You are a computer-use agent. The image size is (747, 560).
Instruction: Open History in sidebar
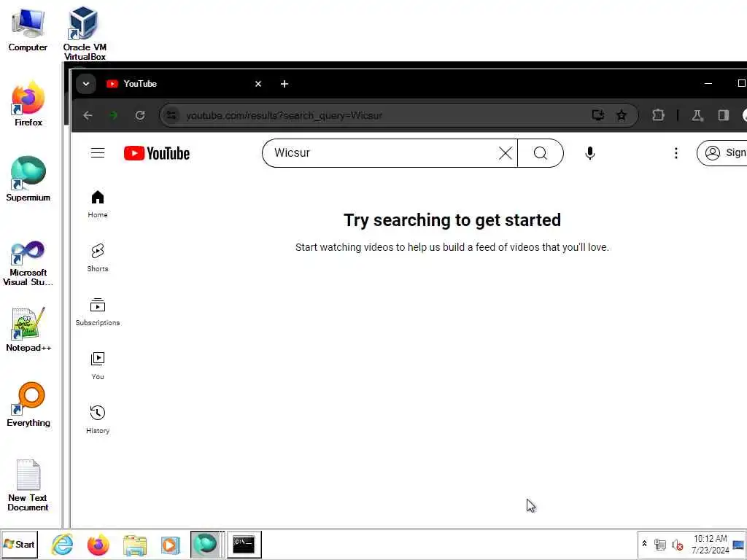(x=98, y=419)
